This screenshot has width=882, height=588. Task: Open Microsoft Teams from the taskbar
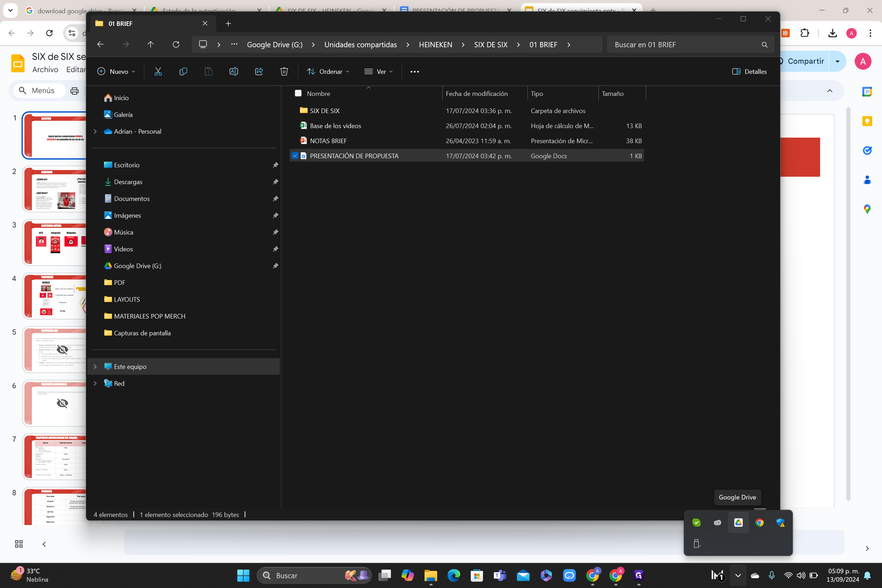click(x=500, y=575)
